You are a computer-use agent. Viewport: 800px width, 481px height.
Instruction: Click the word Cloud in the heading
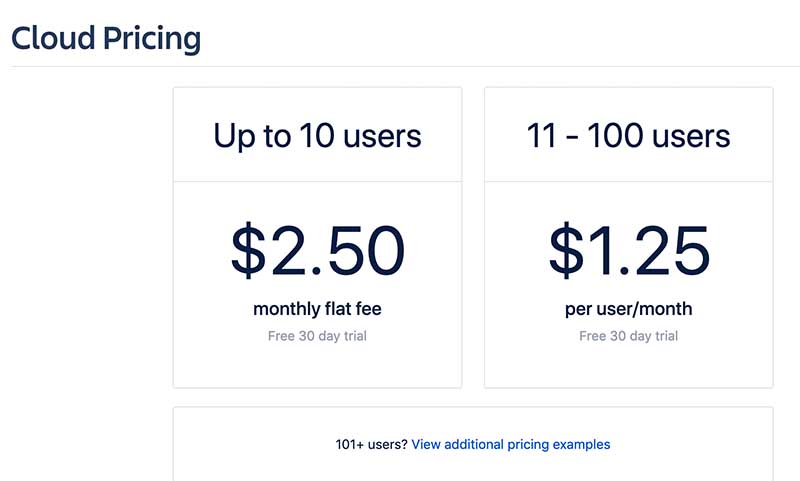coord(54,38)
